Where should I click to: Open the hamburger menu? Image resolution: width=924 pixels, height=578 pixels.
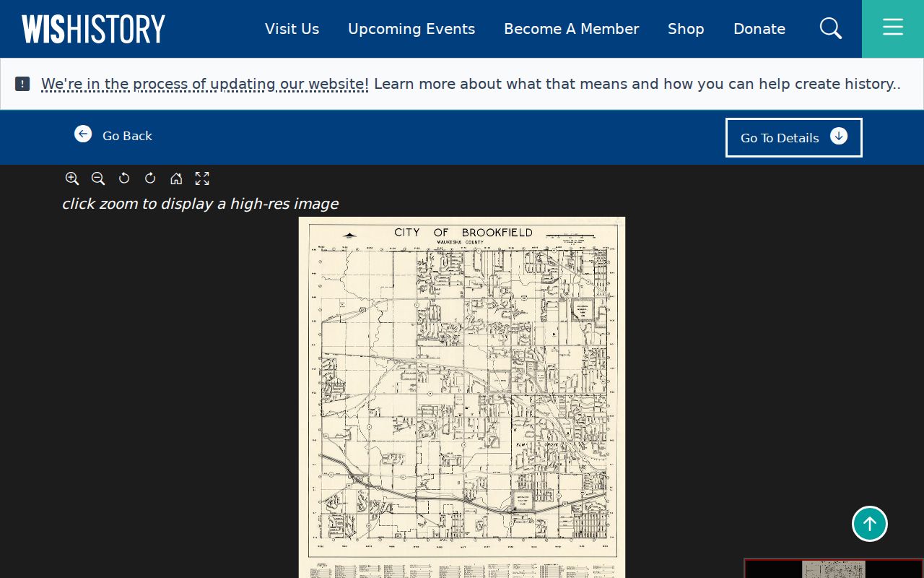click(x=893, y=29)
